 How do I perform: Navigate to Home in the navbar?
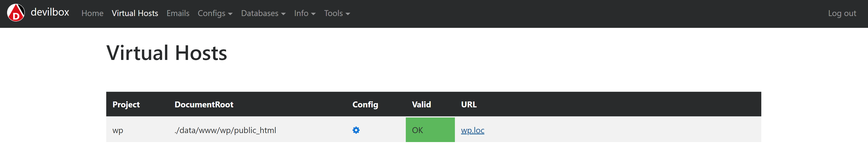92,13
